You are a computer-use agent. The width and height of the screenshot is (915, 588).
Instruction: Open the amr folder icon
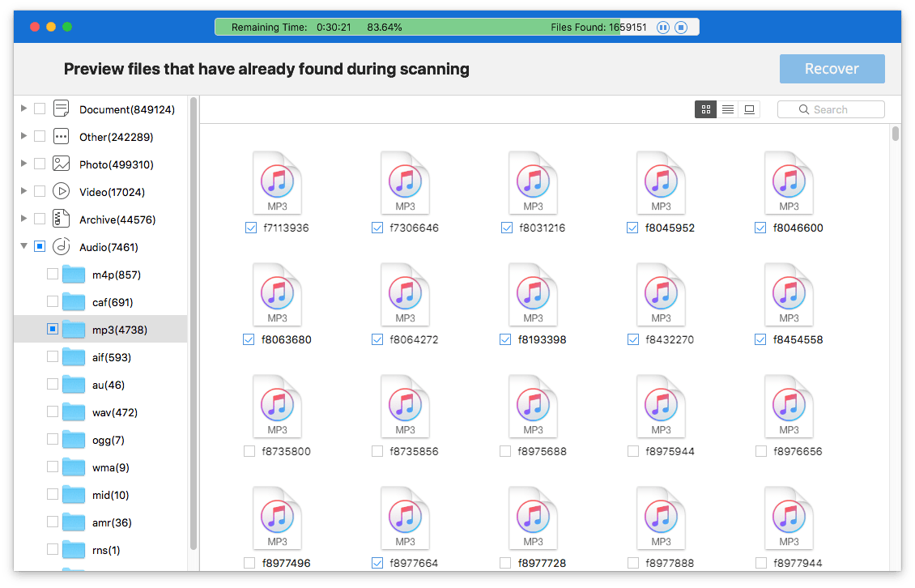[74, 522]
